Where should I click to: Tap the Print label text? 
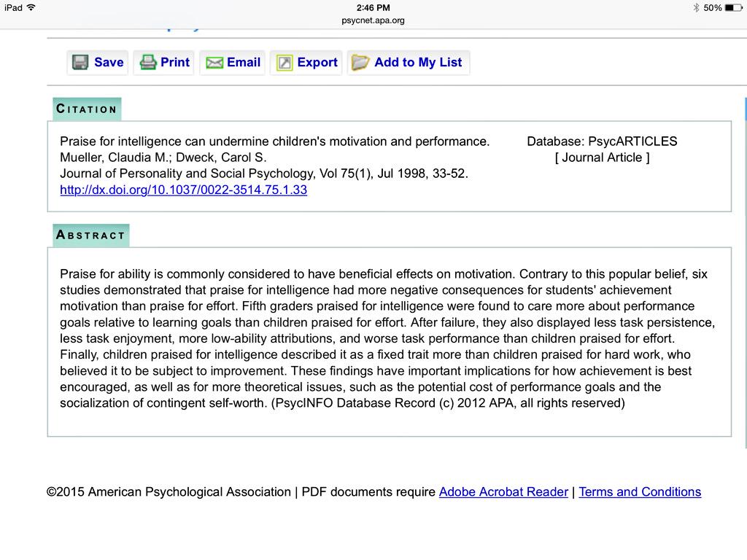[175, 63]
